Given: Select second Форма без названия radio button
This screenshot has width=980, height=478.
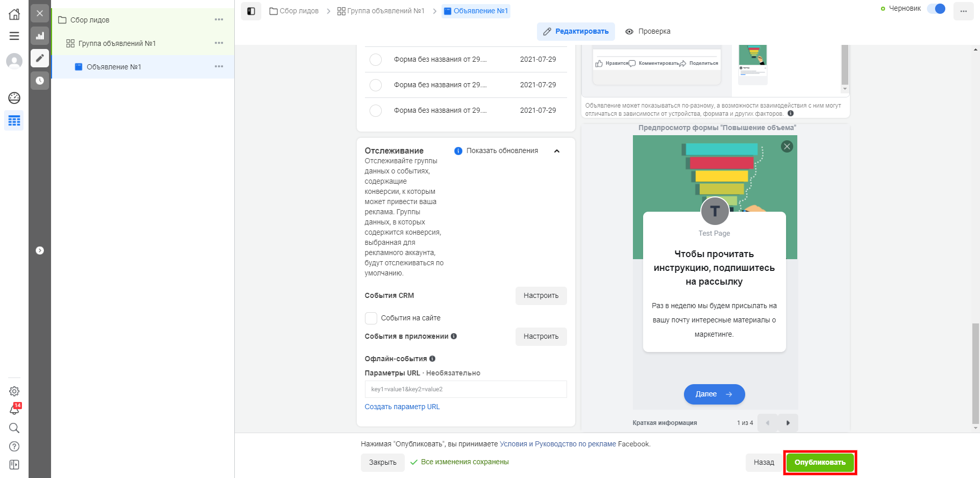Looking at the screenshot, I should 376,85.
